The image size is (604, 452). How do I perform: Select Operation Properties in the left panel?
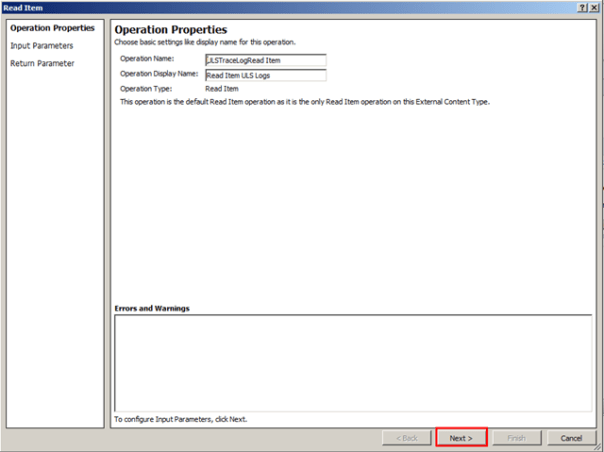[52, 28]
